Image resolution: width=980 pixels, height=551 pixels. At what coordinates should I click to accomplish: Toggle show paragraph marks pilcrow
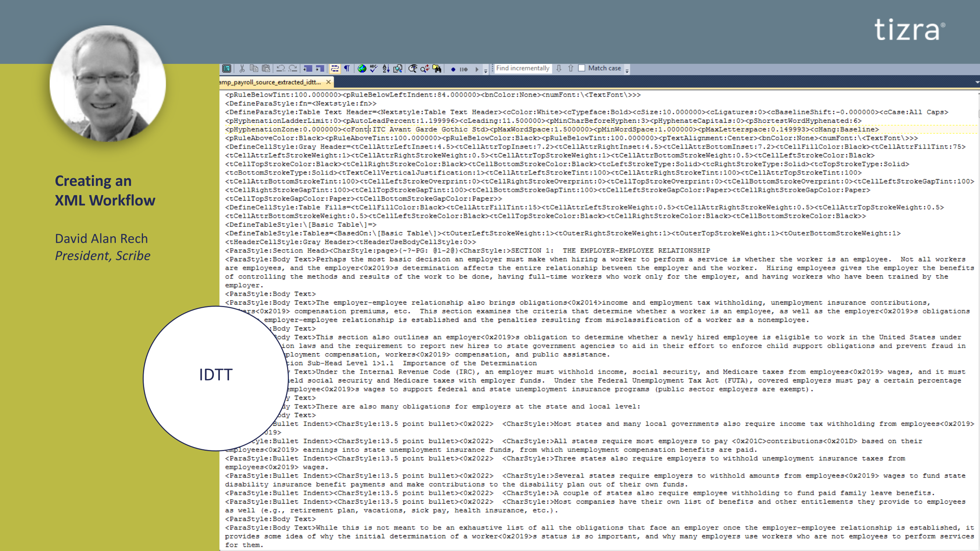tap(347, 68)
